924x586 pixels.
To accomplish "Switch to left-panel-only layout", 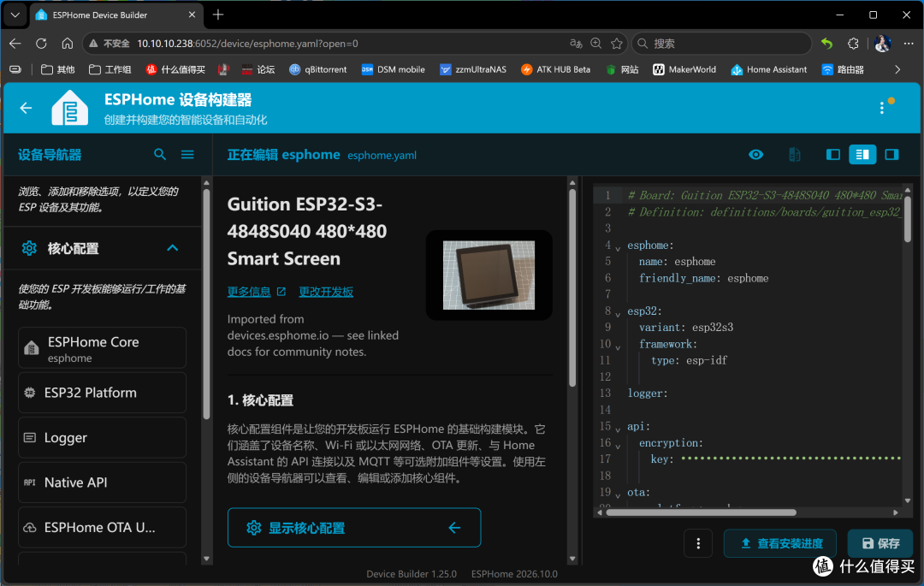I will (832, 154).
